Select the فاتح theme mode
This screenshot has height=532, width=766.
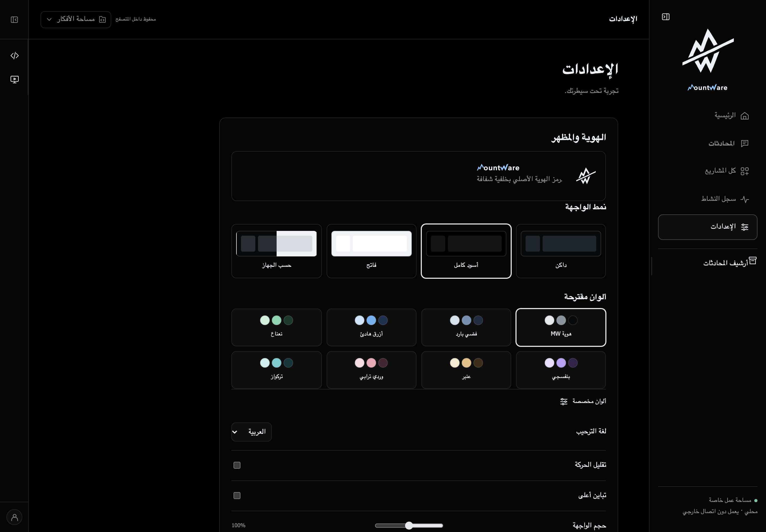tap(371, 251)
